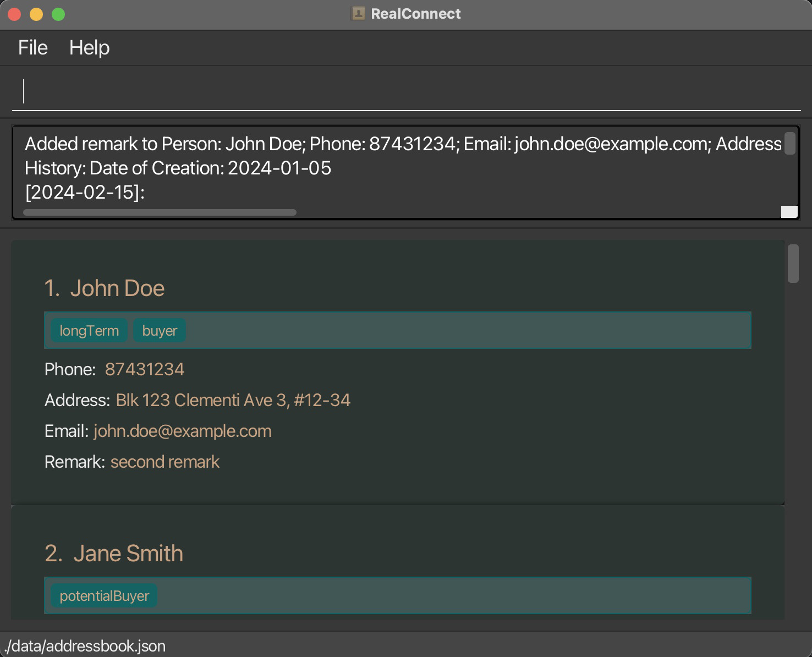The width and height of the screenshot is (812, 657).
Task: Click the 'Phone:' label in John Doe's card
Action: [70, 369]
